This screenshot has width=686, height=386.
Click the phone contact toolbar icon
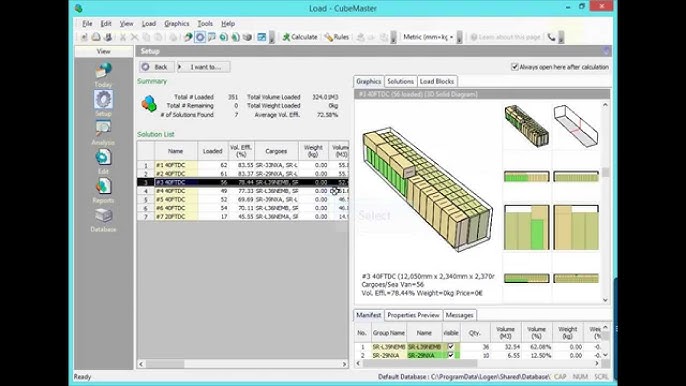point(551,37)
